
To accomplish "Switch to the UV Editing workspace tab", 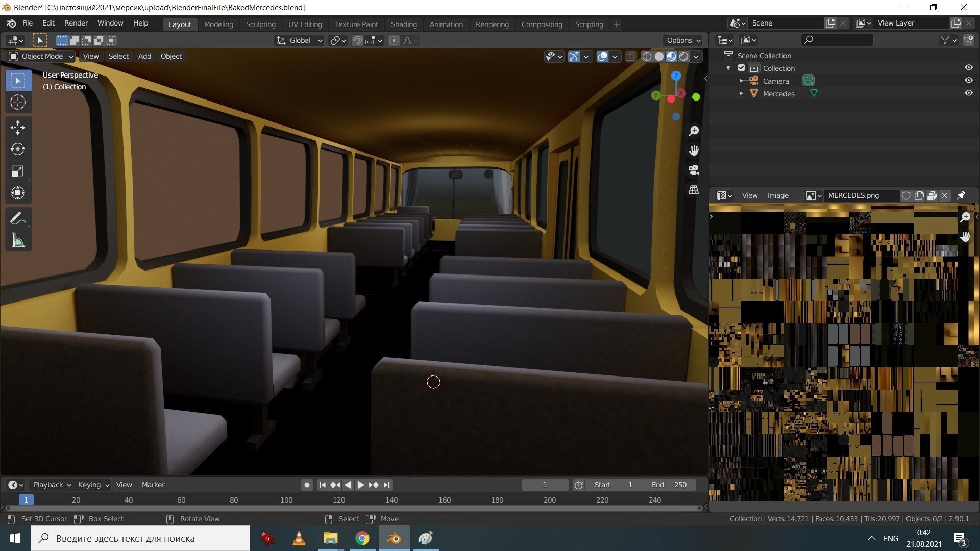I will (305, 24).
